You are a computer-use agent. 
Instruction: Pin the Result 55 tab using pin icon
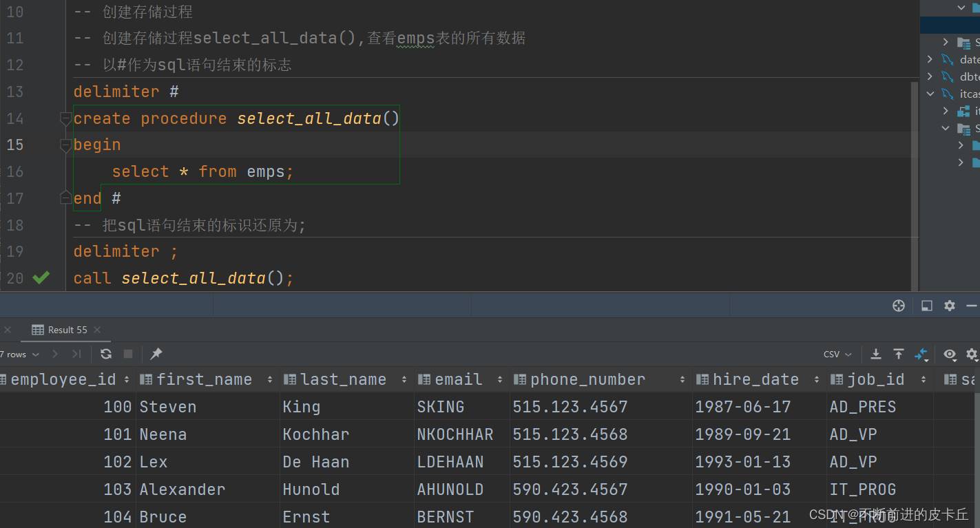click(156, 354)
